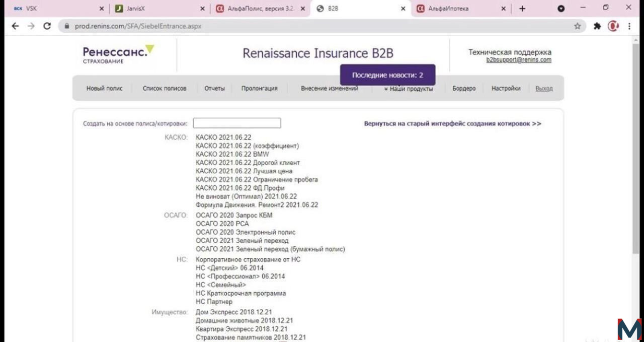The image size is (644, 342).
Task: Open the Новый полис menu
Action: (104, 88)
